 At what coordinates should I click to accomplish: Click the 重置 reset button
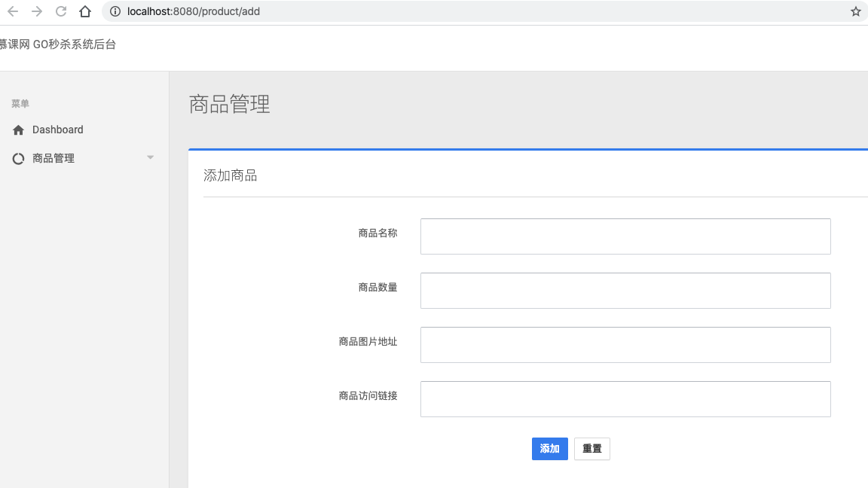pos(592,448)
